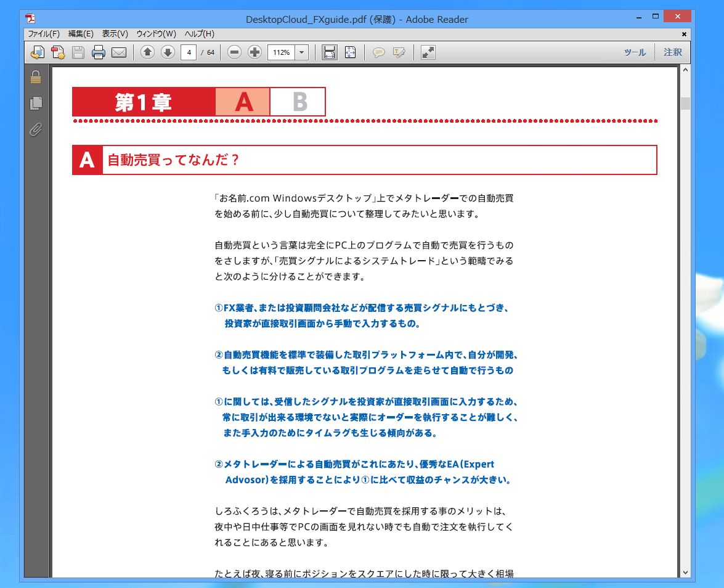
Task: Click the 第1章 chapter label
Action: coord(144,102)
